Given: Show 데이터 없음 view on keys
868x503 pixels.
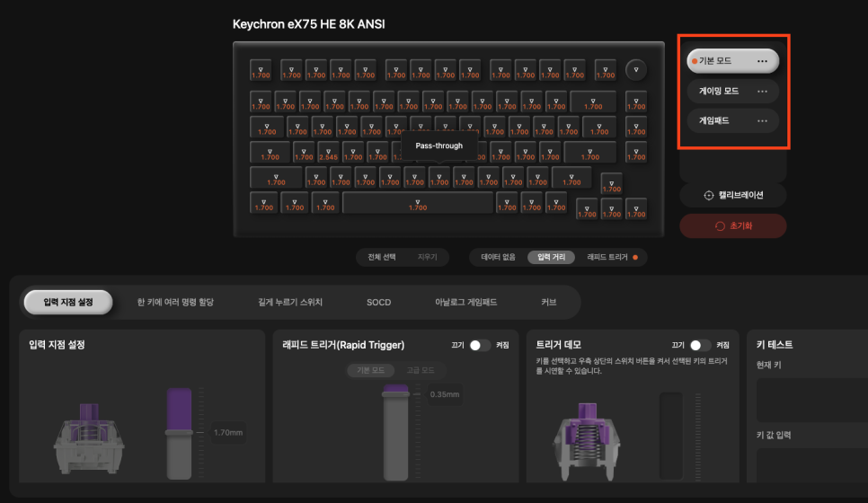Looking at the screenshot, I should point(498,257).
